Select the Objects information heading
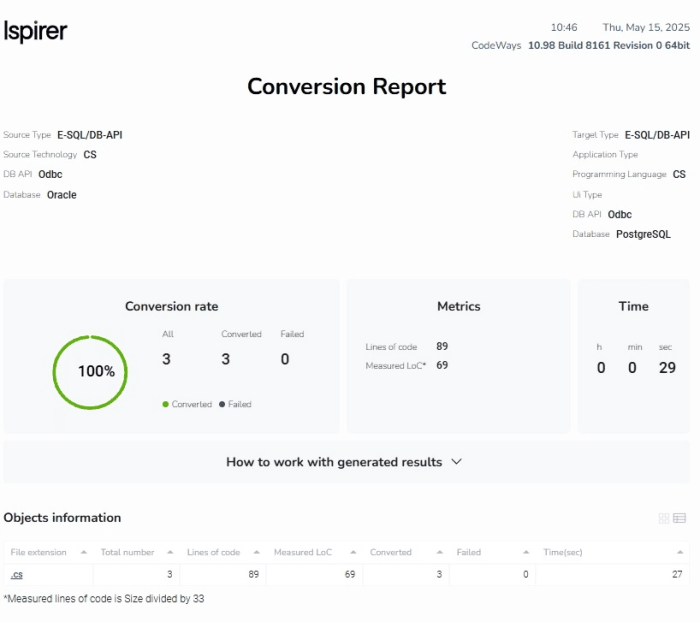The width and height of the screenshot is (700, 622). click(62, 518)
